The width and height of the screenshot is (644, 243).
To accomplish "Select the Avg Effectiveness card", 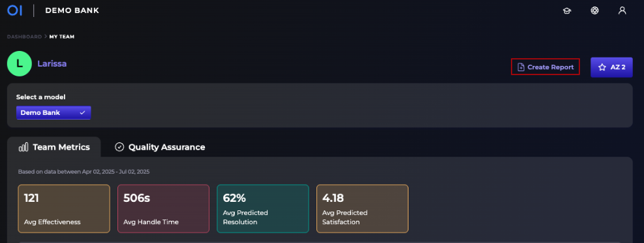I will click(64, 209).
